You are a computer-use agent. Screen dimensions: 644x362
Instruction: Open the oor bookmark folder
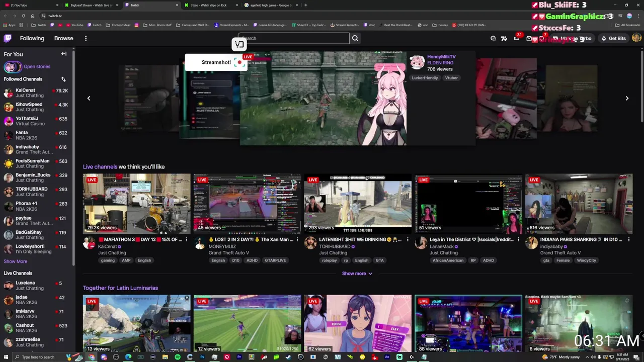point(422,25)
